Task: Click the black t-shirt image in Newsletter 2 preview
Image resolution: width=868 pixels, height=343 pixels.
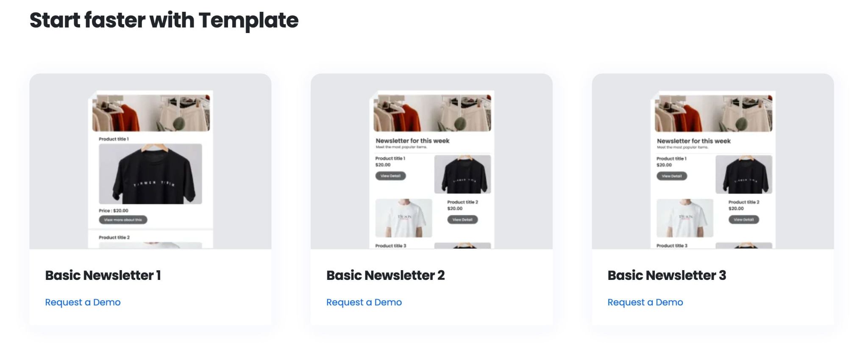Action: coord(462,174)
